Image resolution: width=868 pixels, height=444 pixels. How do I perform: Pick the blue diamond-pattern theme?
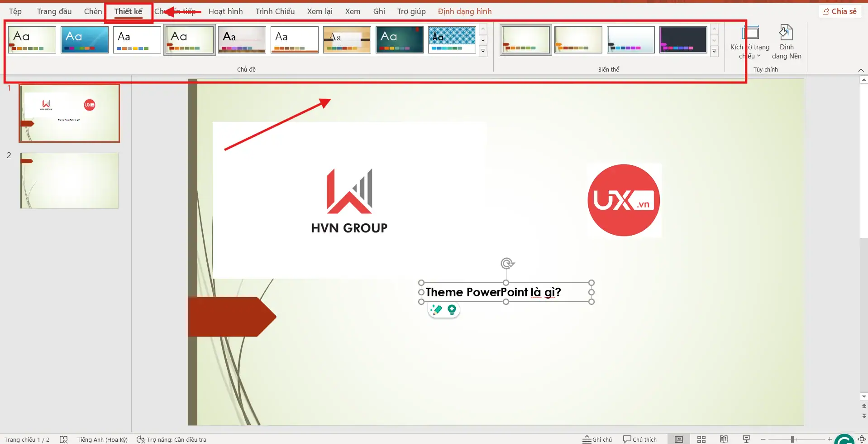click(x=452, y=40)
